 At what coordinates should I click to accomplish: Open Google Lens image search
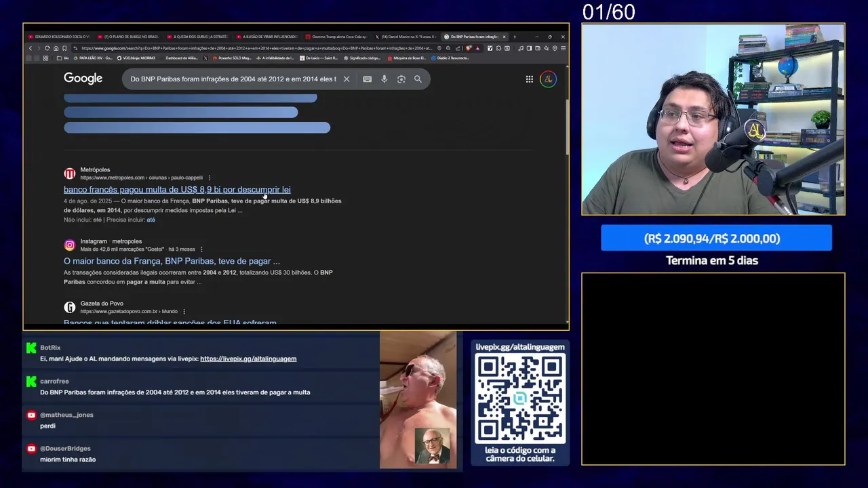click(401, 79)
